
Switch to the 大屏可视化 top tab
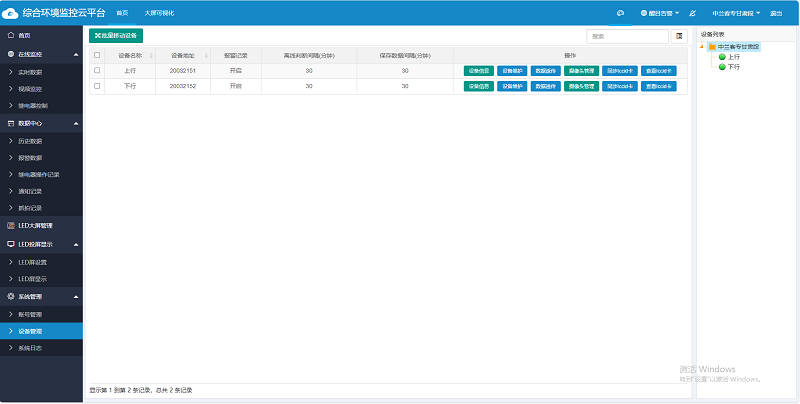(x=159, y=13)
